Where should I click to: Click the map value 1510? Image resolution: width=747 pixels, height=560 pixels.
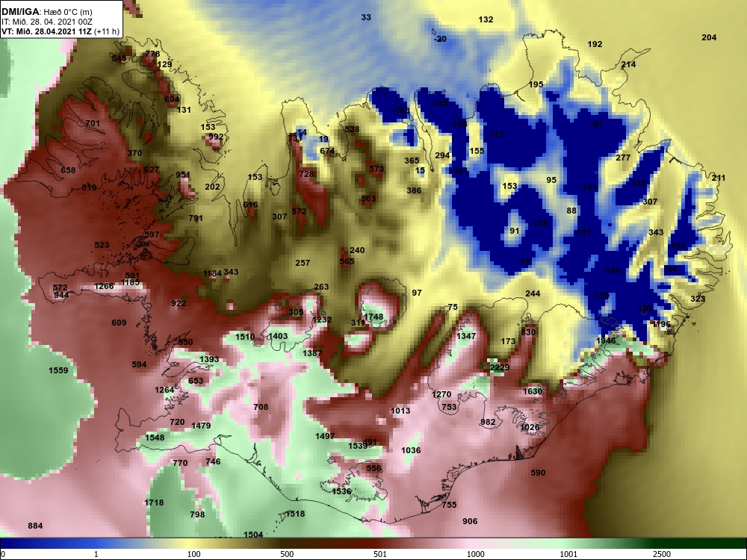coord(245,337)
